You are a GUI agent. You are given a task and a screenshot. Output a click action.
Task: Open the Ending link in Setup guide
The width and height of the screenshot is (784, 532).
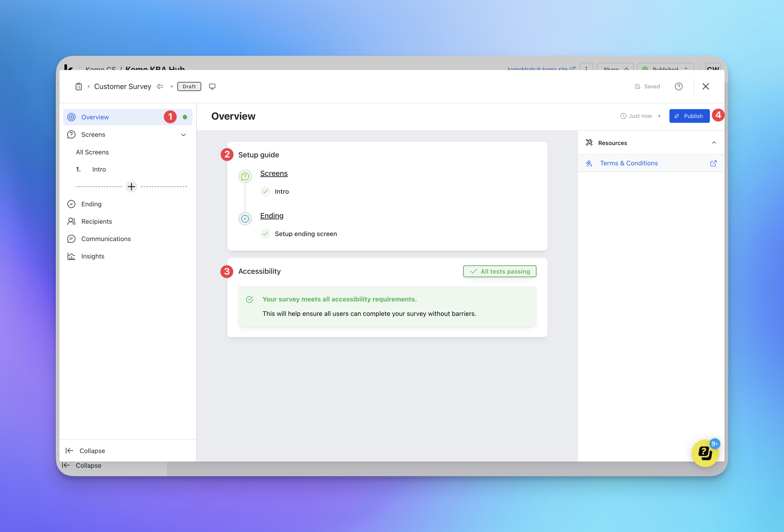pos(271,215)
